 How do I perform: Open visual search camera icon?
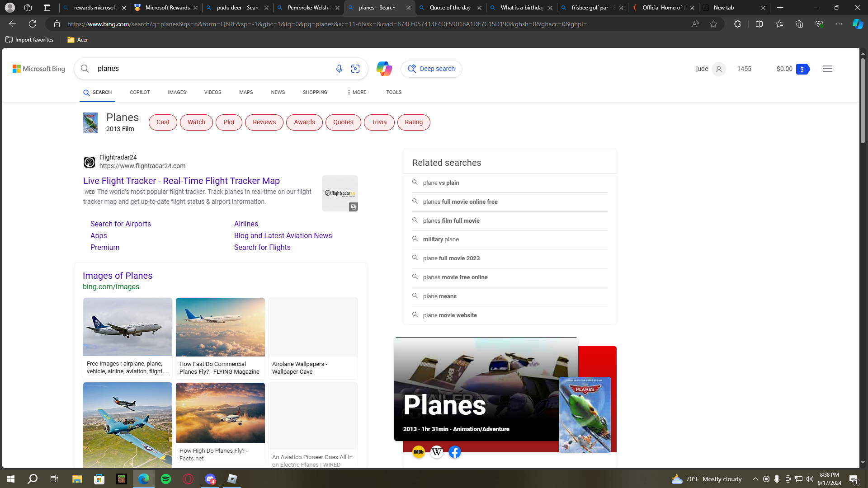[x=355, y=69]
